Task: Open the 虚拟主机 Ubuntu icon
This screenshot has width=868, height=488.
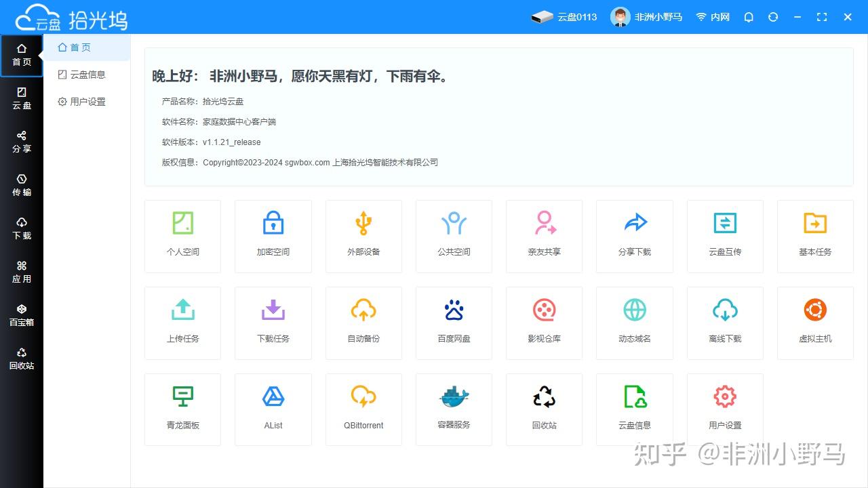Action: point(814,323)
